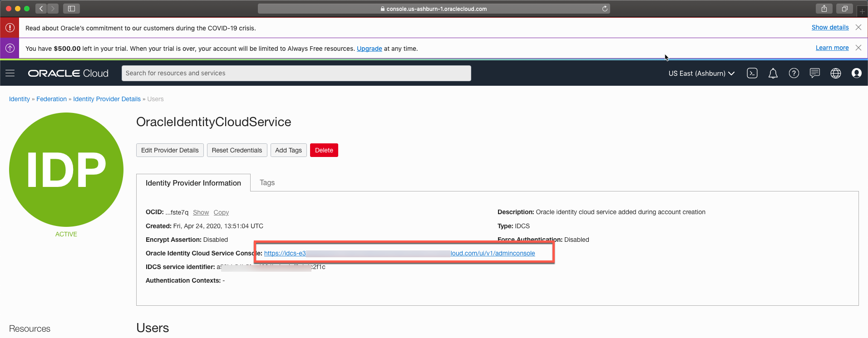Toggle the Safari sidebar button

pos(71,9)
